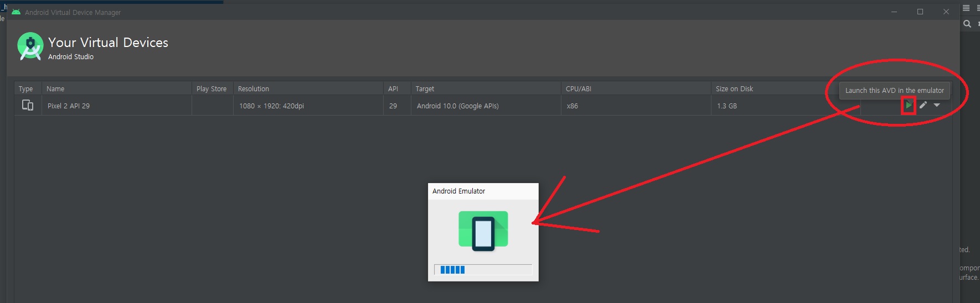Viewport: 980px width, 303px height.
Task: Click the Android Emulator progress bar
Action: [483, 270]
